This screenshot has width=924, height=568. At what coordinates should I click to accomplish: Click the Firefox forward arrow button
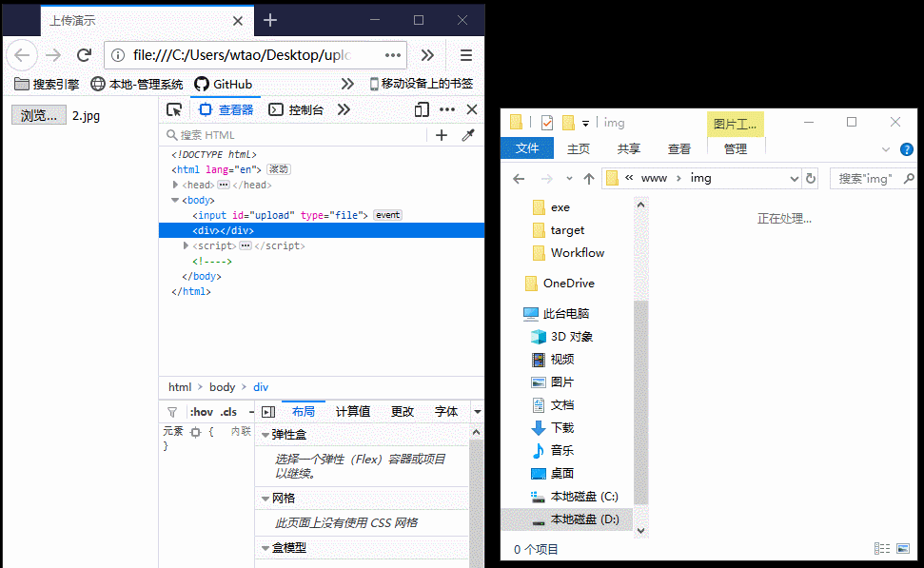click(x=53, y=55)
